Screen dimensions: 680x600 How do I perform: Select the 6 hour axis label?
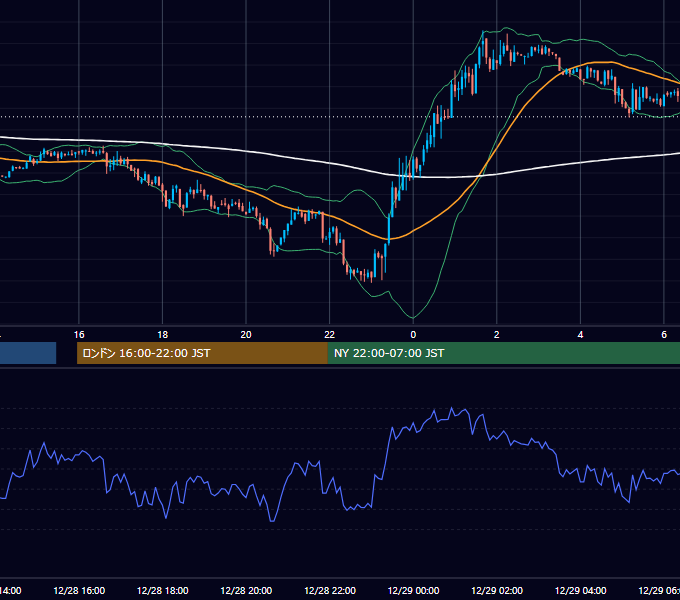664,335
